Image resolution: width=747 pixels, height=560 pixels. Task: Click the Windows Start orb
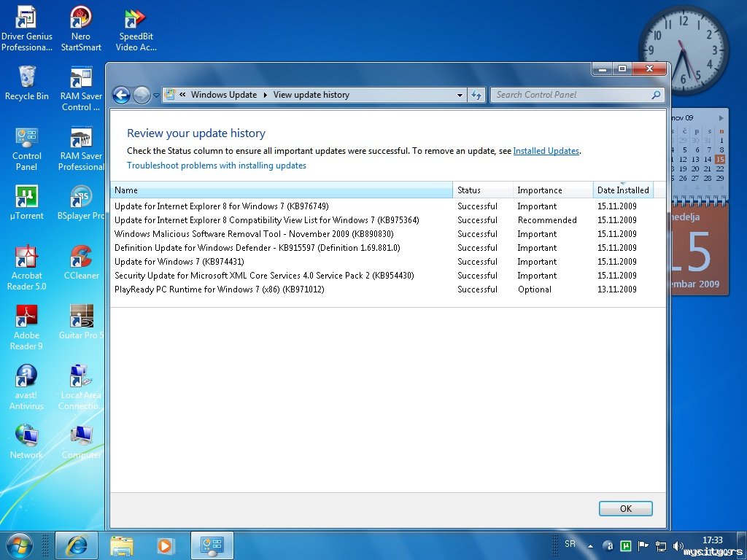(19, 545)
